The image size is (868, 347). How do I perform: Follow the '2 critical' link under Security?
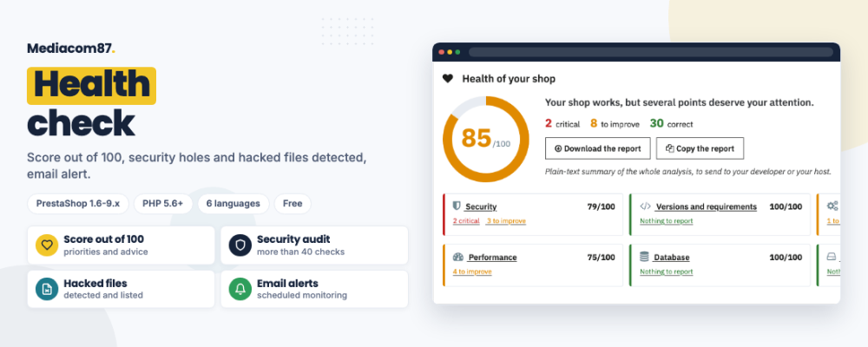466,221
